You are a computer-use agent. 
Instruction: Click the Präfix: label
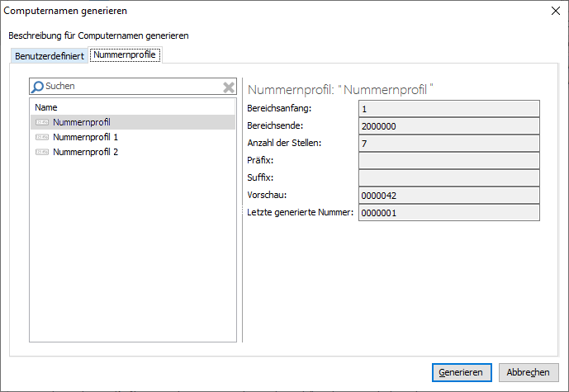pos(260,160)
